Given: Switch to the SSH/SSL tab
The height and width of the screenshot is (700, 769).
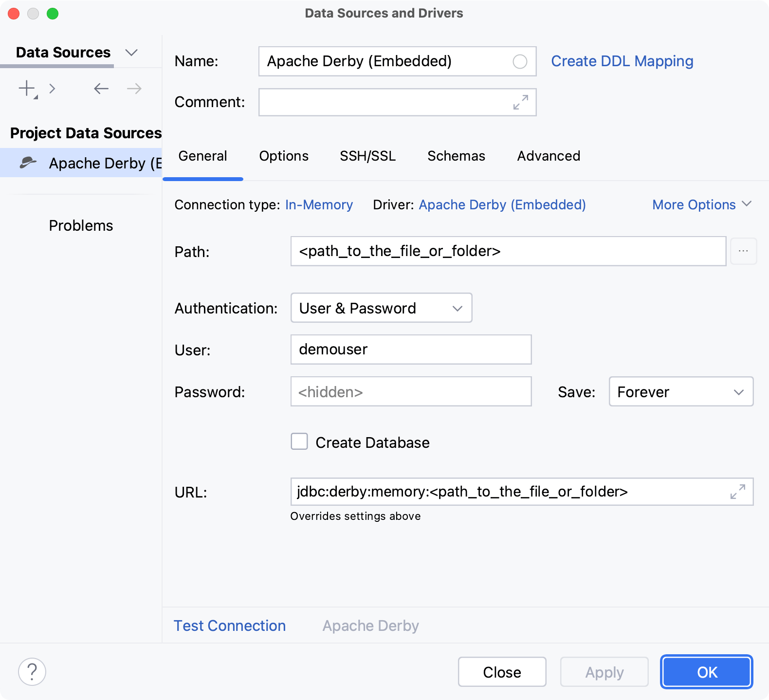Looking at the screenshot, I should [367, 156].
